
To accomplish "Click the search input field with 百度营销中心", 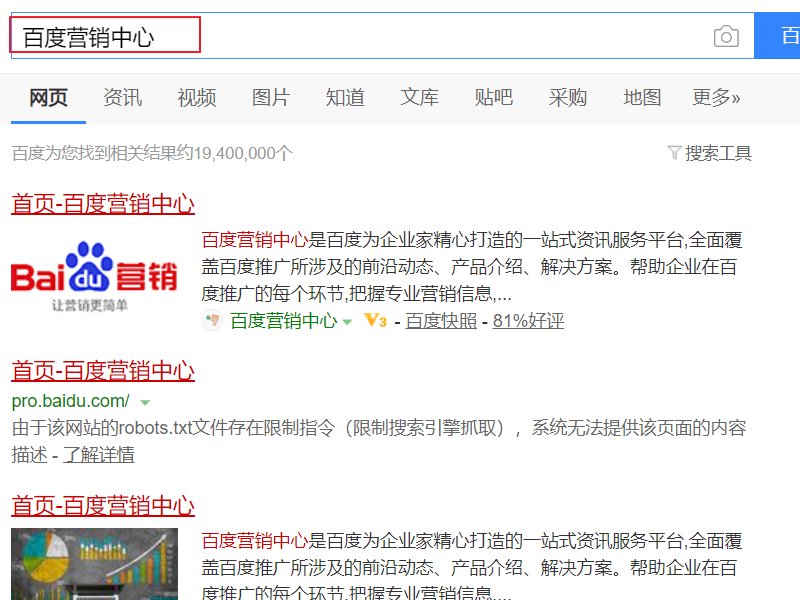I will (x=382, y=36).
